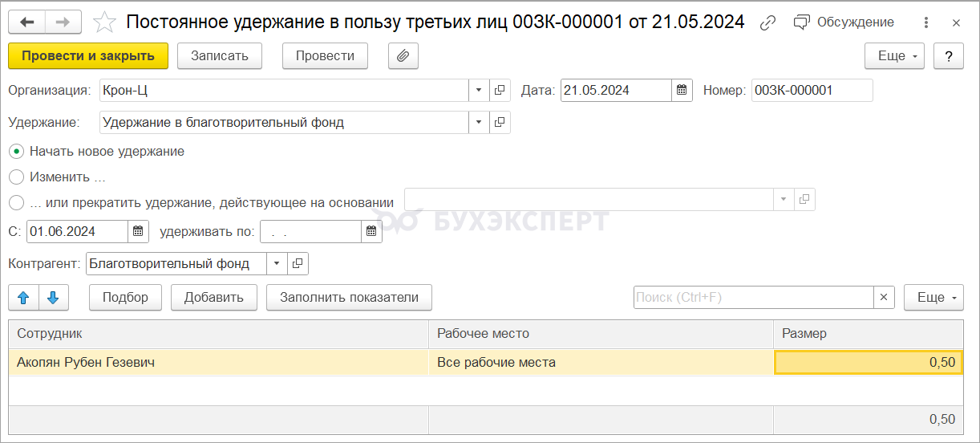Screen dimensions: 980x443
Task: Expand the основание document dropdown arrow
Action: [x=784, y=199]
